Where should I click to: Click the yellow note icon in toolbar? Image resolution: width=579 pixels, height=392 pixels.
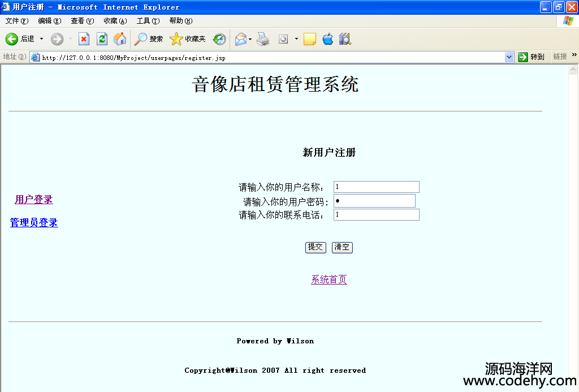pyautogui.click(x=309, y=39)
